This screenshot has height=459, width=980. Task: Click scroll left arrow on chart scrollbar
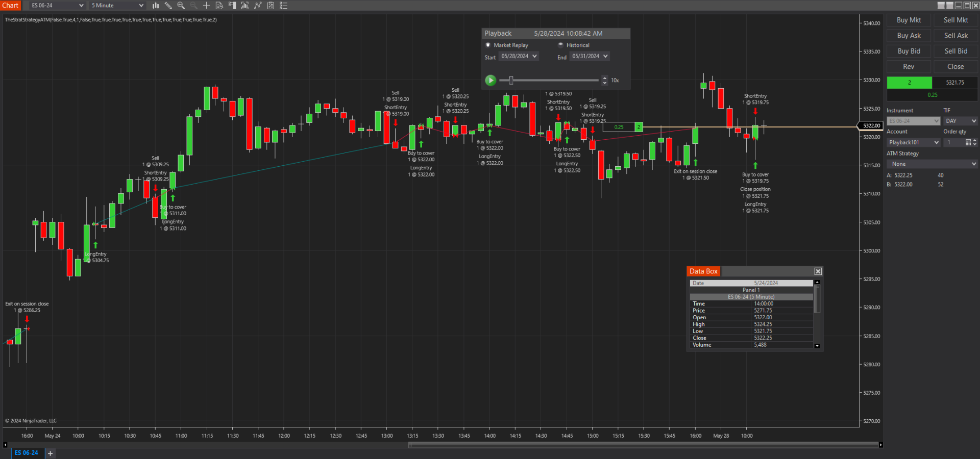5,445
